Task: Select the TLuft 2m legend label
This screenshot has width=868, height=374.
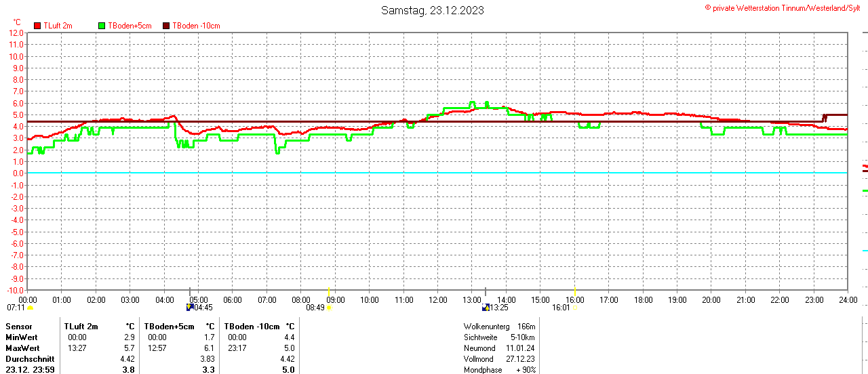Action: [58, 26]
